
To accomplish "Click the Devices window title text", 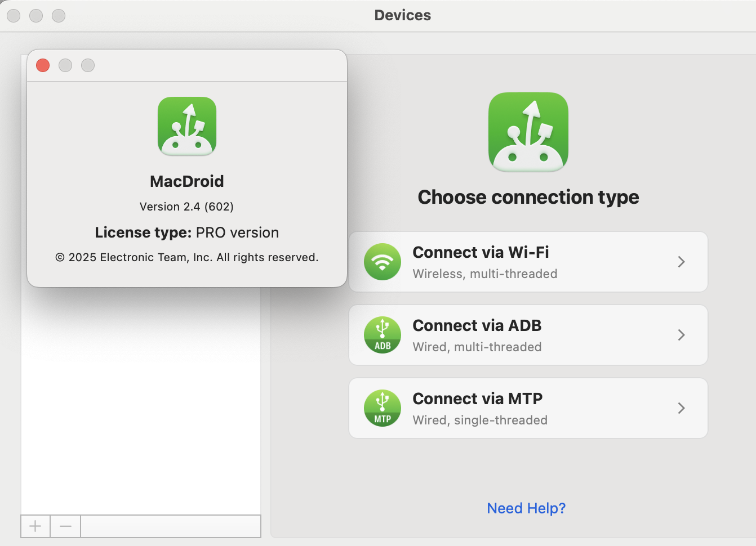I will coord(403,15).
